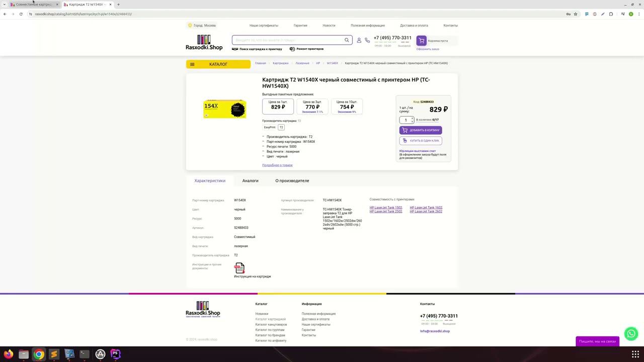Screen dimensions: 644x362
Task: Open Контакты in the top menu
Action: [x=450, y=25]
